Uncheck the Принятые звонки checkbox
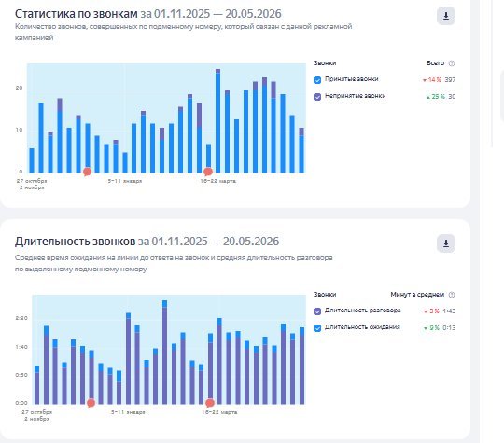Viewport: 504px width, 443px height. pos(317,80)
